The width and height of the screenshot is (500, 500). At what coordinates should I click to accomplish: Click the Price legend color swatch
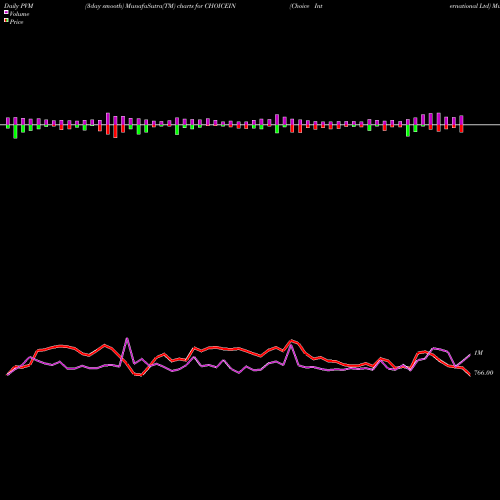[x=6, y=20]
